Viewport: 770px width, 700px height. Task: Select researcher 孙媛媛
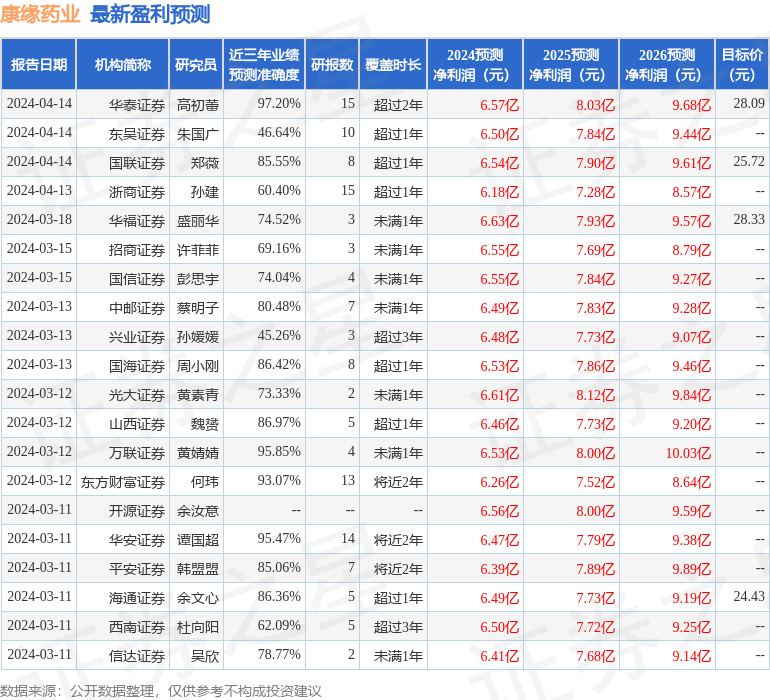(198, 336)
